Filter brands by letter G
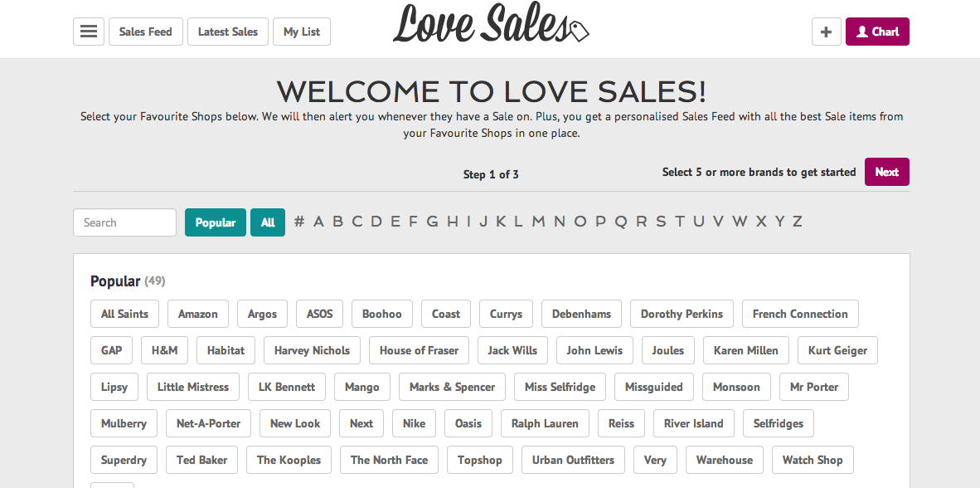 point(433,222)
